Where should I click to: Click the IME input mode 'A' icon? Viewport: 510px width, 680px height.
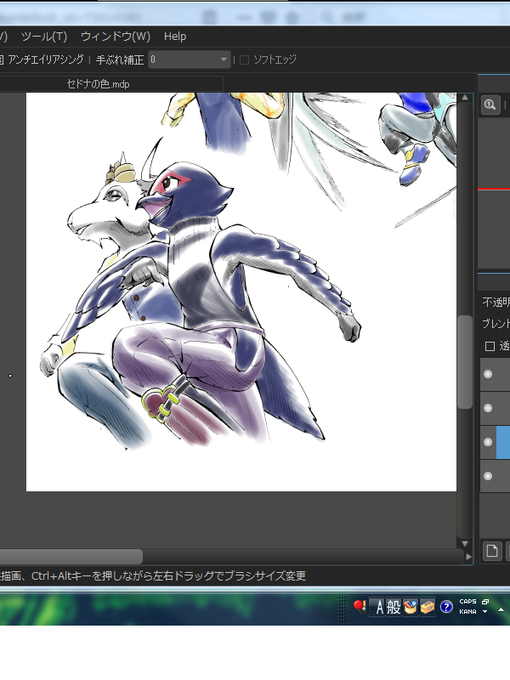[x=379, y=607]
